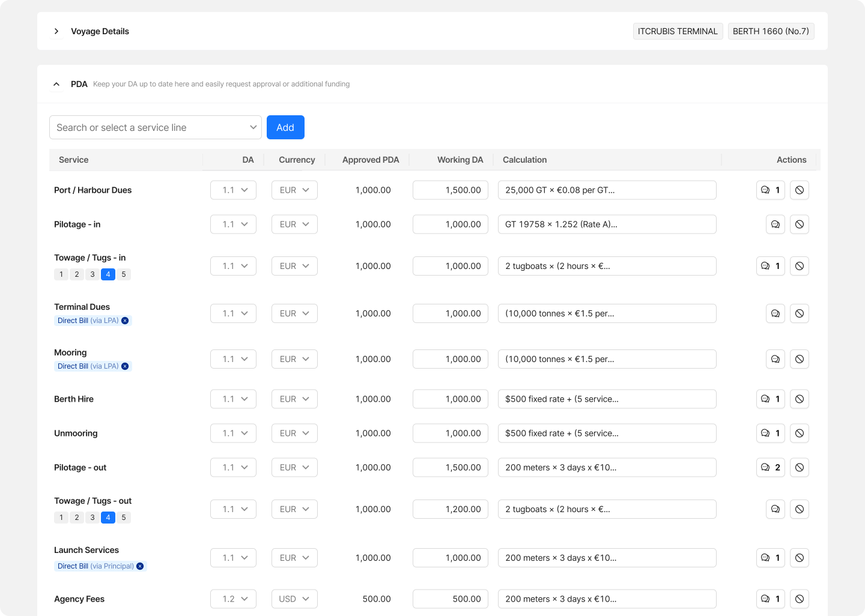This screenshot has width=865, height=616.
Task: Cancel the Port / Harbour Dues line
Action: 800,190
